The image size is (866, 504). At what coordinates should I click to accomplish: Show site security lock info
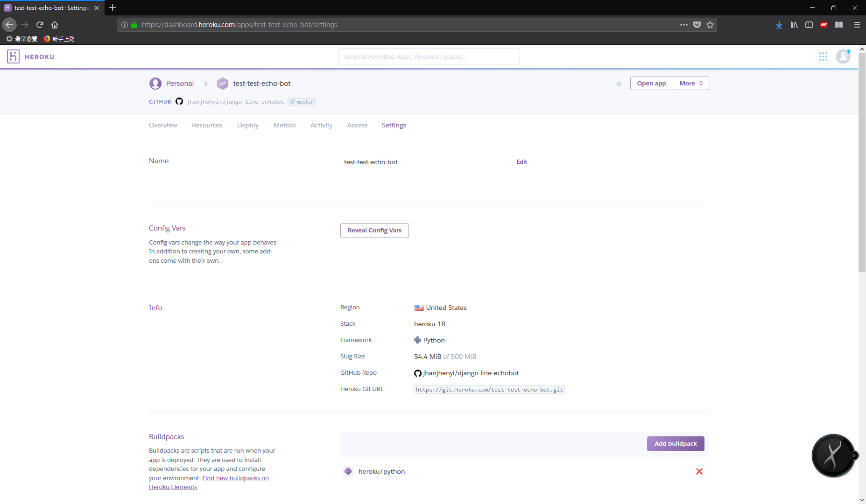pyautogui.click(x=134, y=25)
